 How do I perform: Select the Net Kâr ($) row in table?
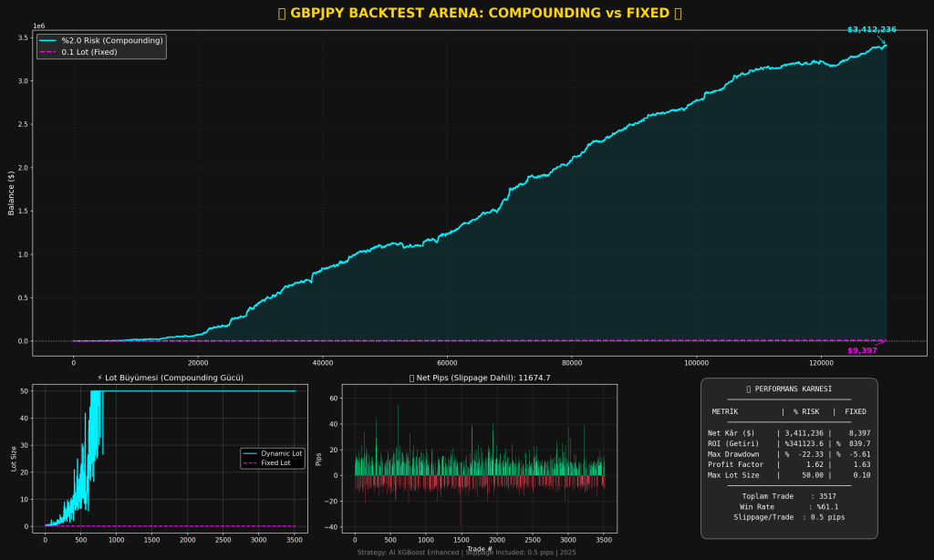click(788, 433)
